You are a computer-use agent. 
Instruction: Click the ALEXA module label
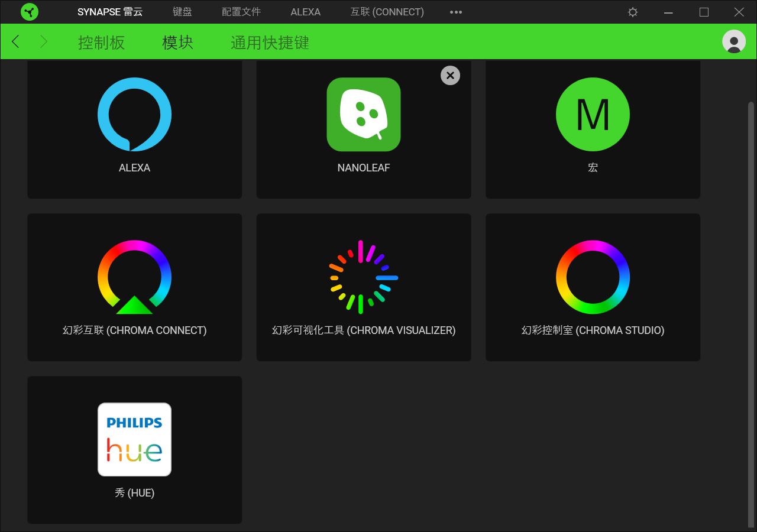tap(134, 168)
